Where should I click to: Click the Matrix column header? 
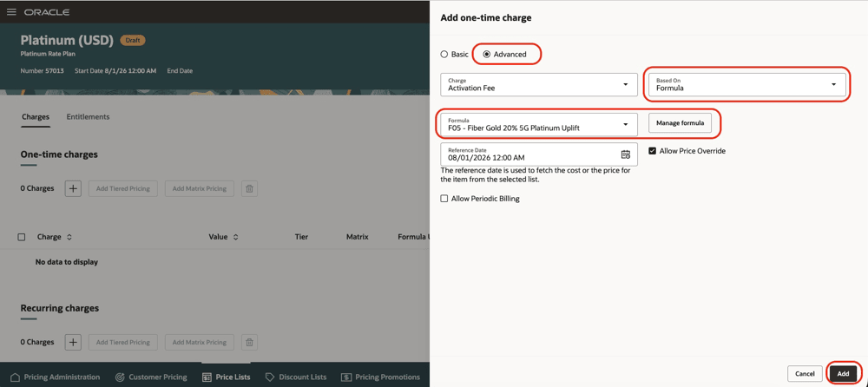[x=358, y=237]
